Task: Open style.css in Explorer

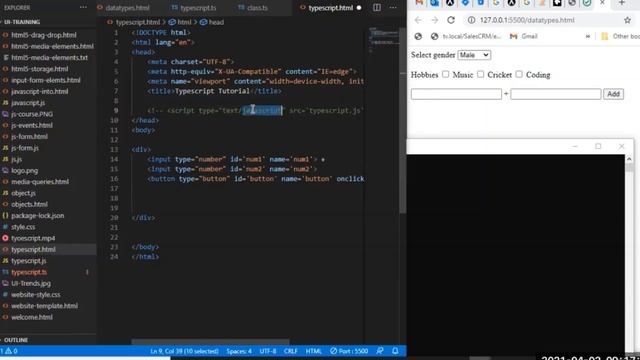Action: pos(23,227)
